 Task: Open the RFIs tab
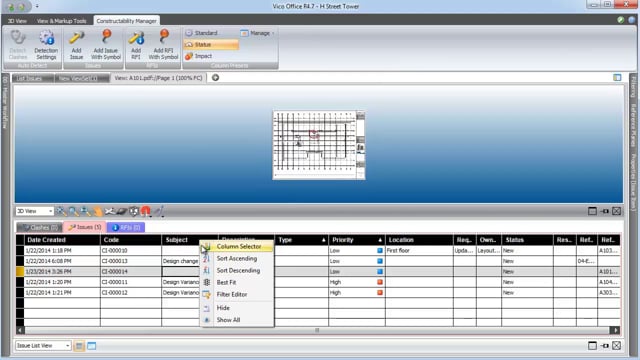[x=126, y=227]
